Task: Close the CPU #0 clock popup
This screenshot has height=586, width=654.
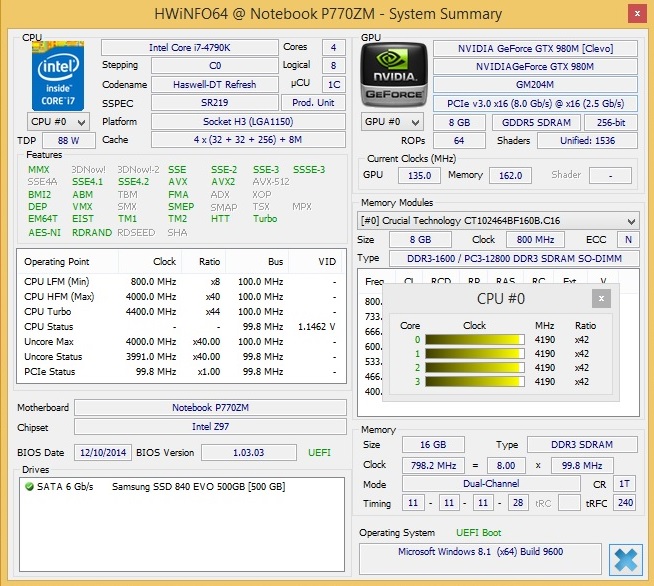Action: [x=601, y=298]
